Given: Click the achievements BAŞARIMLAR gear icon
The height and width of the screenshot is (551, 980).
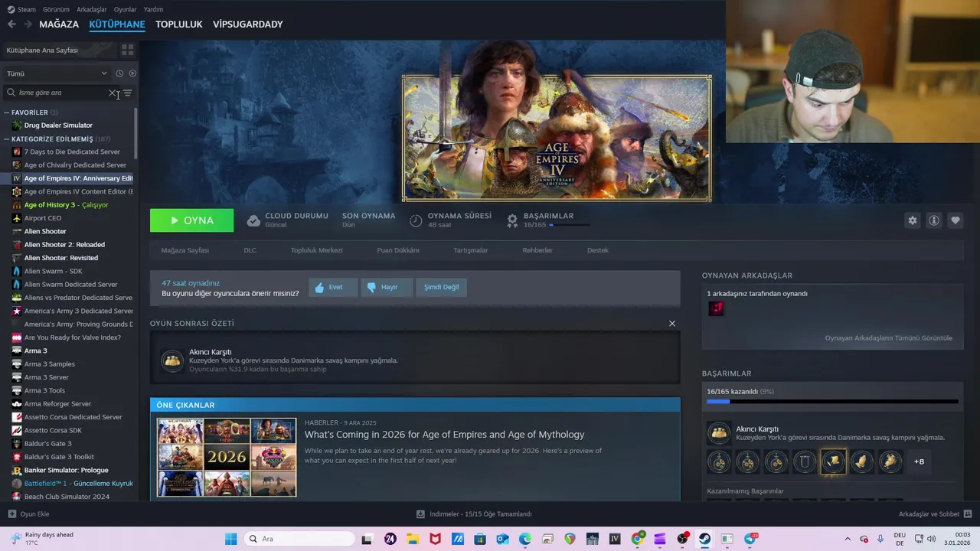Looking at the screenshot, I should pos(512,220).
